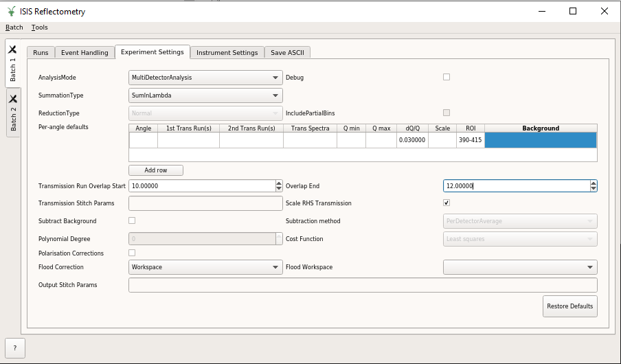Toggle the Polarisation Corrections checkbox
Viewport: 621px width, 364px height.
[x=132, y=253]
